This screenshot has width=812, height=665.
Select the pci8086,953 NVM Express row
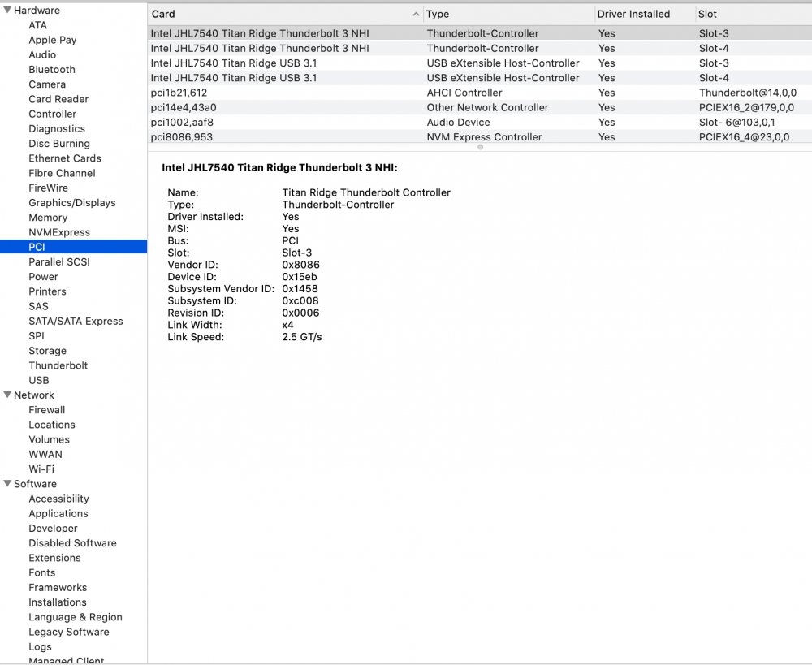pyautogui.click(x=480, y=136)
